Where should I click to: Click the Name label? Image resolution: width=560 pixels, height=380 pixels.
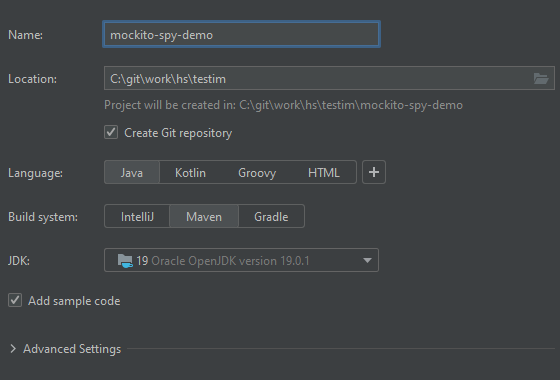pyautogui.click(x=25, y=35)
